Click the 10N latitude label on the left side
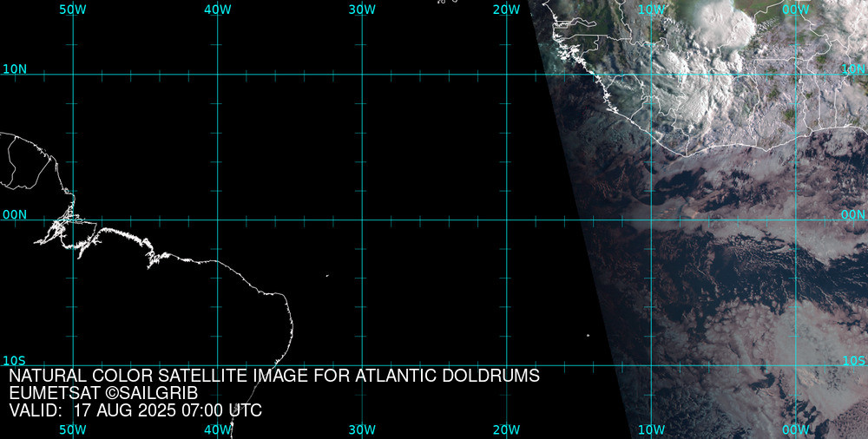This screenshot has height=439, width=868. [15, 69]
